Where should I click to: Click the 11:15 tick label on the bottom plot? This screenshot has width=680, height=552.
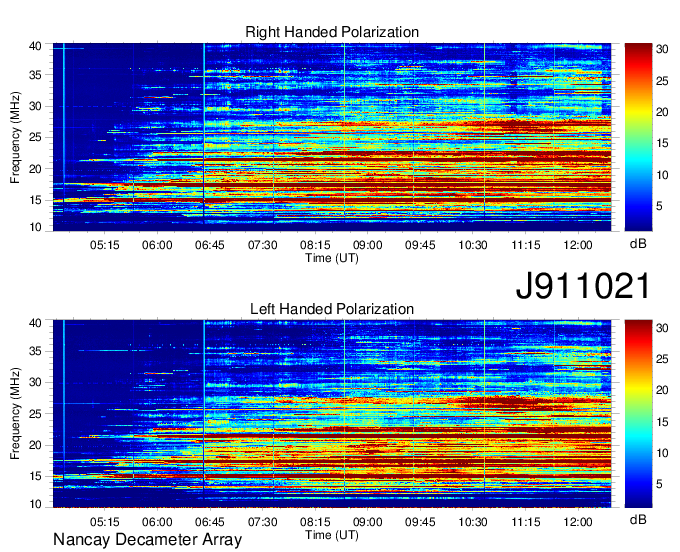(526, 522)
